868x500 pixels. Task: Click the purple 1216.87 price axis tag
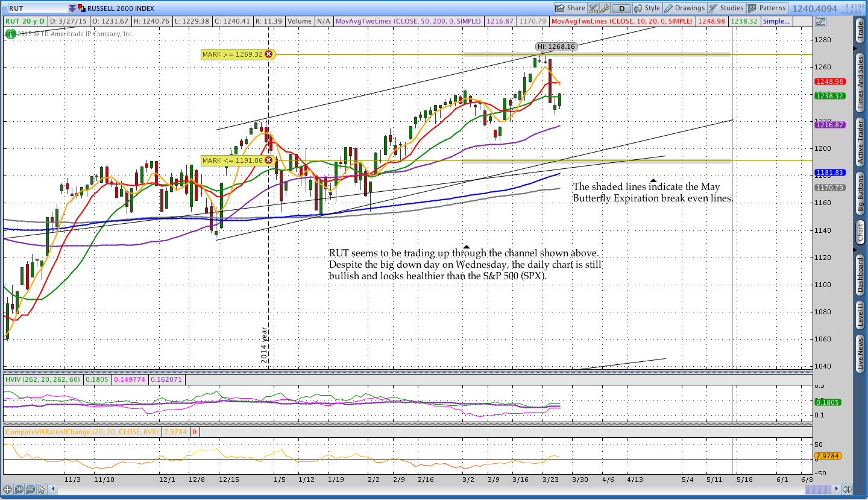point(829,125)
